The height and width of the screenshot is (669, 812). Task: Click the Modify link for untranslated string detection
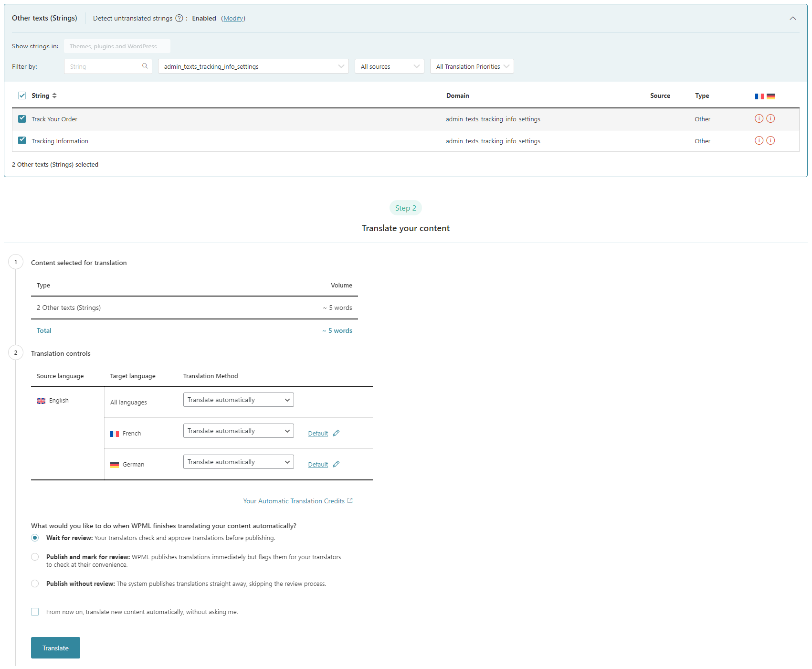pos(233,18)
